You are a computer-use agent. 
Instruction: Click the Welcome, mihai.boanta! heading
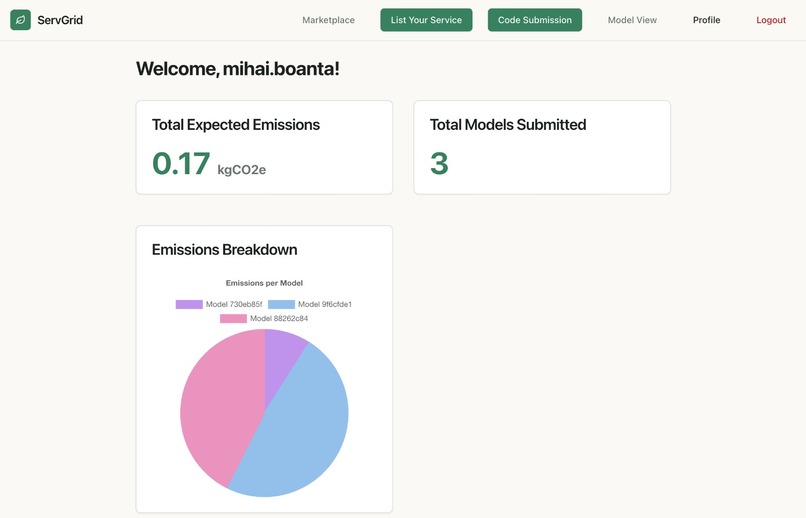point(237,69)
